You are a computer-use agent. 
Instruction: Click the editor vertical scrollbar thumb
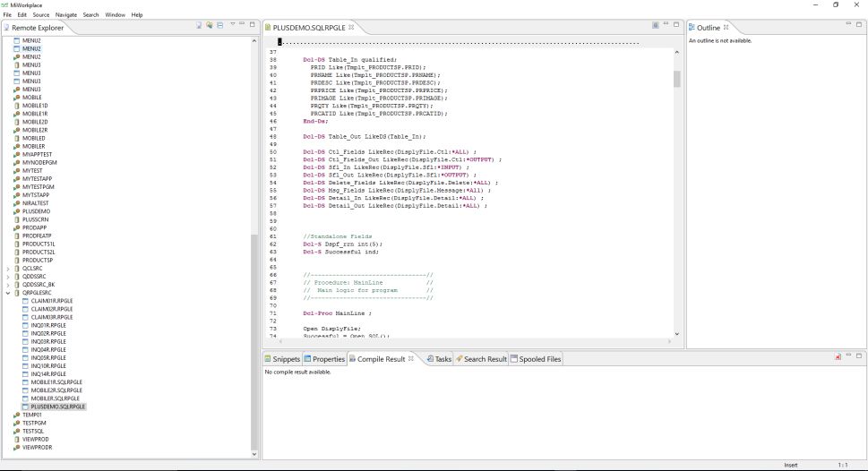point(676,79)
